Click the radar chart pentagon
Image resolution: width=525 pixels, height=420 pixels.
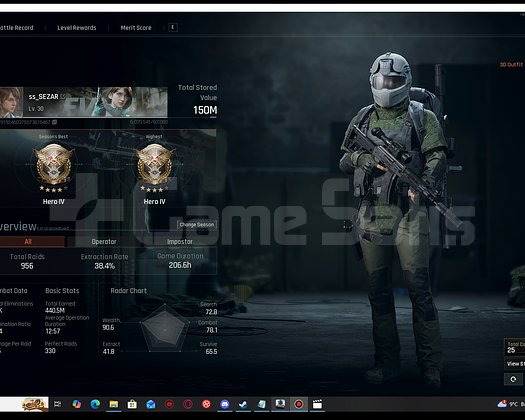(x=164, y=329)
